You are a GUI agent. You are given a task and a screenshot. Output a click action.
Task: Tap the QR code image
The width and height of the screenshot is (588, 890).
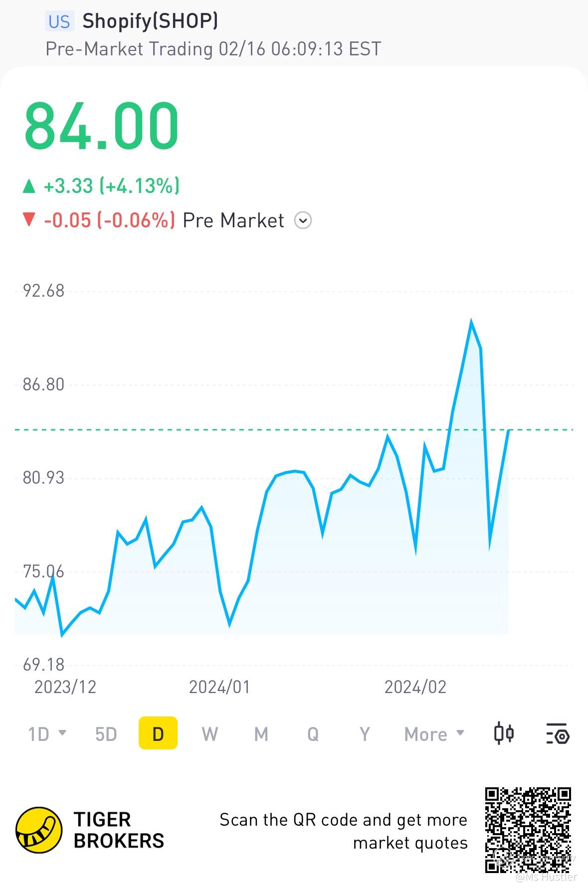[x=528, y=830]
